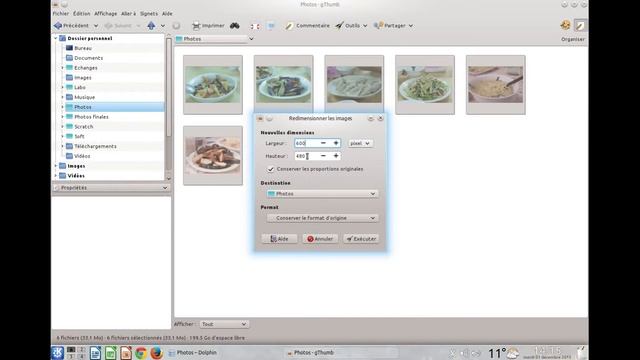Open the Afficher Tout filter dropdown
The width and height of the screenshot is (640, 360).
(224, 324)
